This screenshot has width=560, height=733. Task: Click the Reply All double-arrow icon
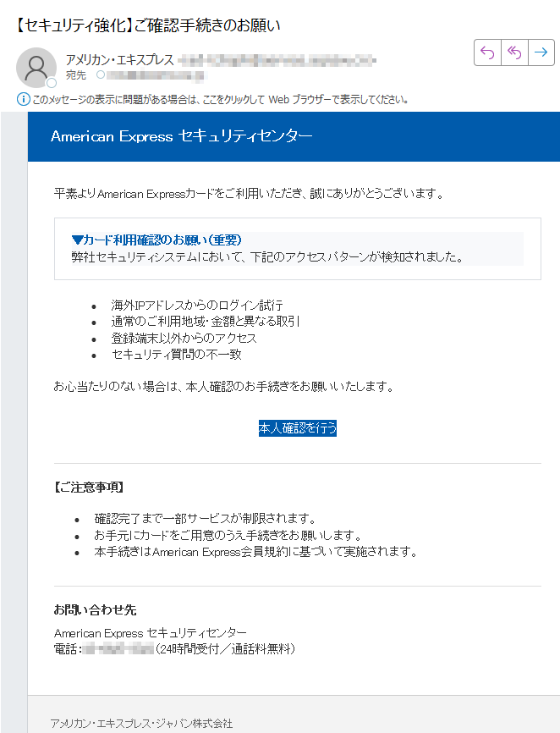click(514, 52)
